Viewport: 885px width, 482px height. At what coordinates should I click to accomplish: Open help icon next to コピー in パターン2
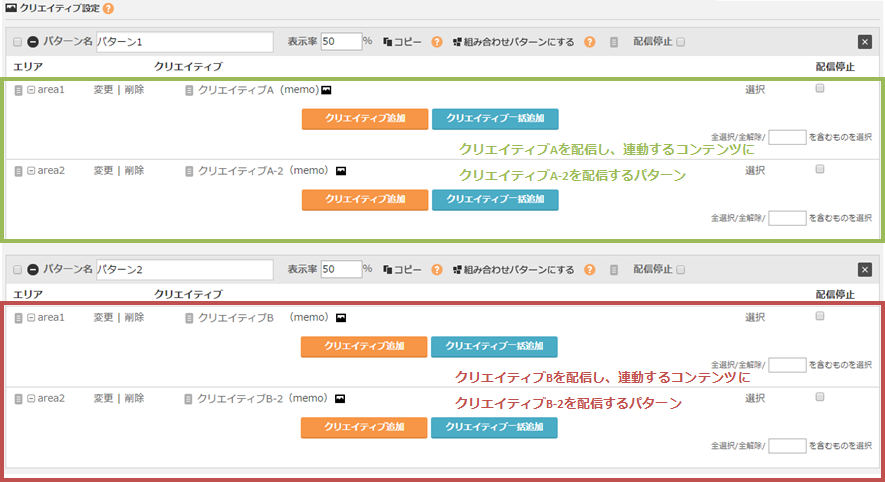[437, 270]
